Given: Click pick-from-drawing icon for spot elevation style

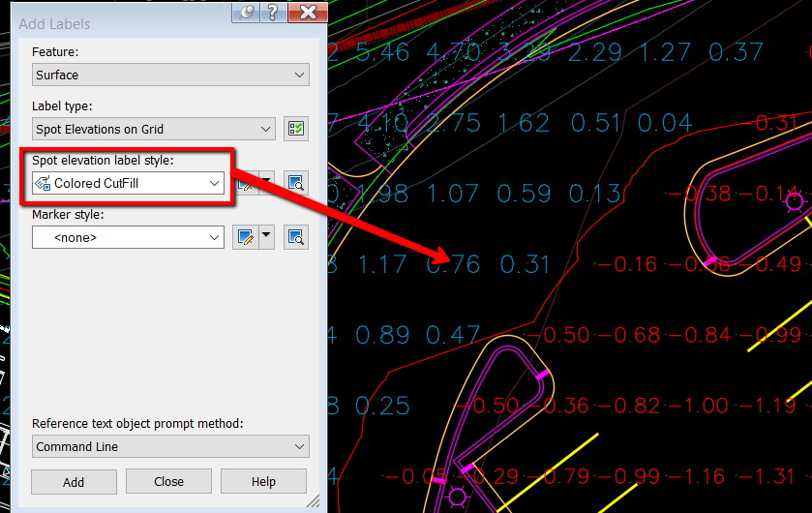Looking at the screenshot, I should pos(296,183).
